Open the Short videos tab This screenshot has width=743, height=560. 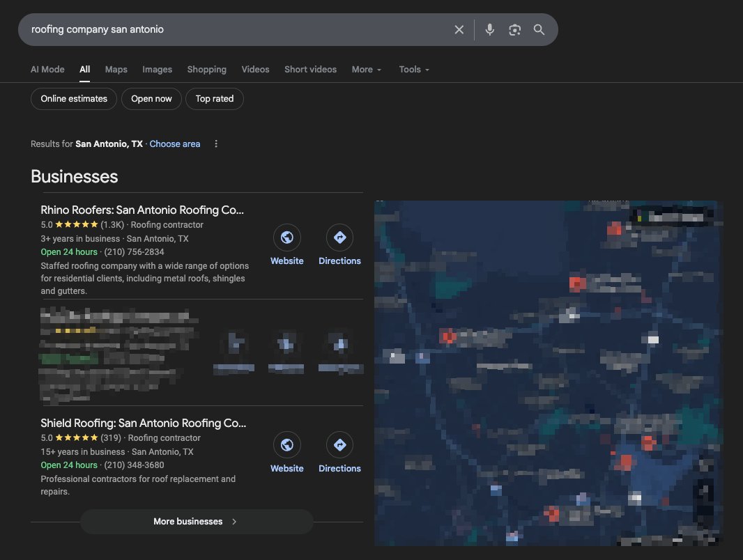310,69
